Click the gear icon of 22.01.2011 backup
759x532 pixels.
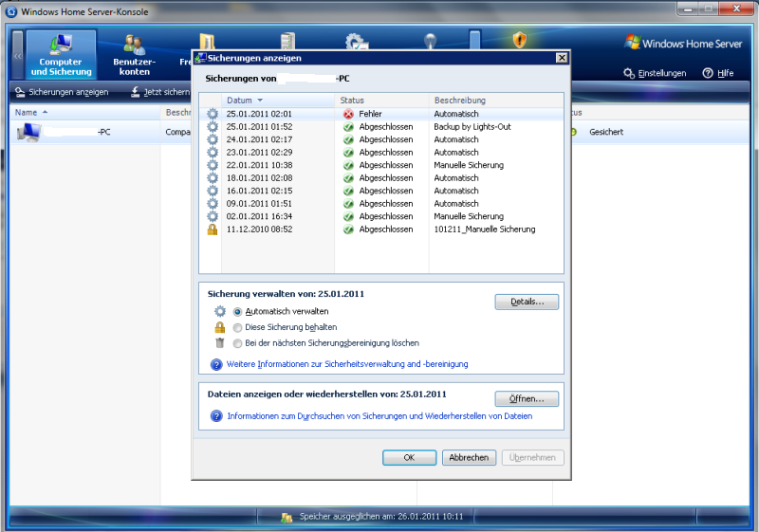click(212, 165)
